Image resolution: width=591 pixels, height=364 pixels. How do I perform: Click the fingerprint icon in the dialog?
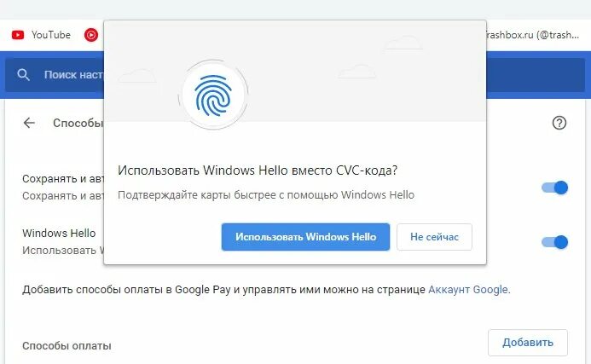pyautogui.click(x=213, y=95)
